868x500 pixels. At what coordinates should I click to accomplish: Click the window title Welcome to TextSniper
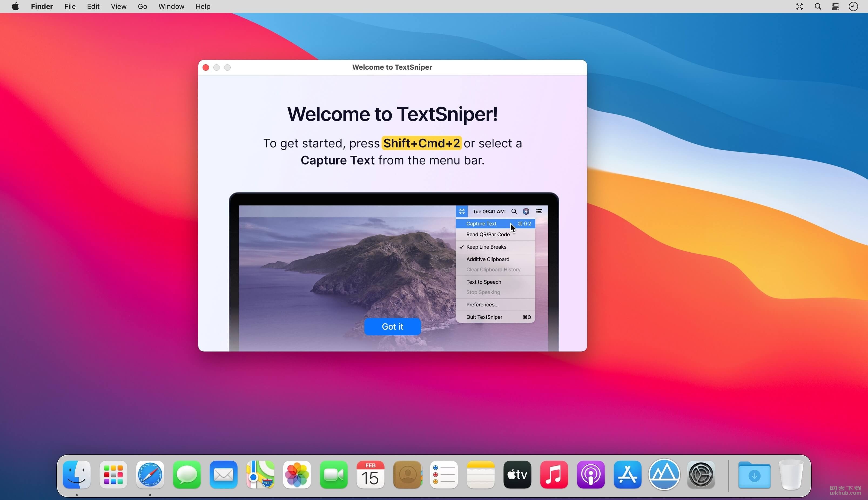point(392,67)
